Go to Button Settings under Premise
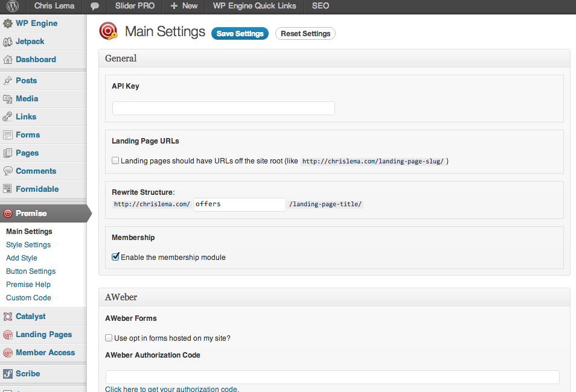Image resolution: width=576 pixels, height=392 pixels. tap(31, 271)
